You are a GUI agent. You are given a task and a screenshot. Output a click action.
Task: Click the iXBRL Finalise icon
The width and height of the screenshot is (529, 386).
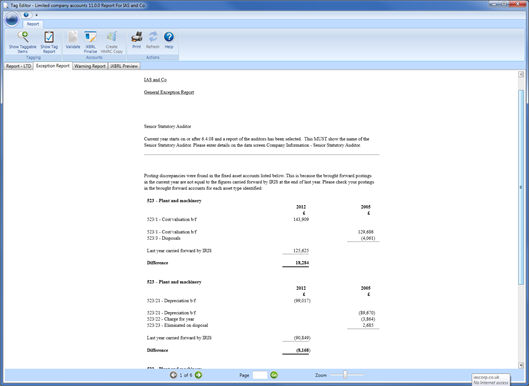click(90, 37)
